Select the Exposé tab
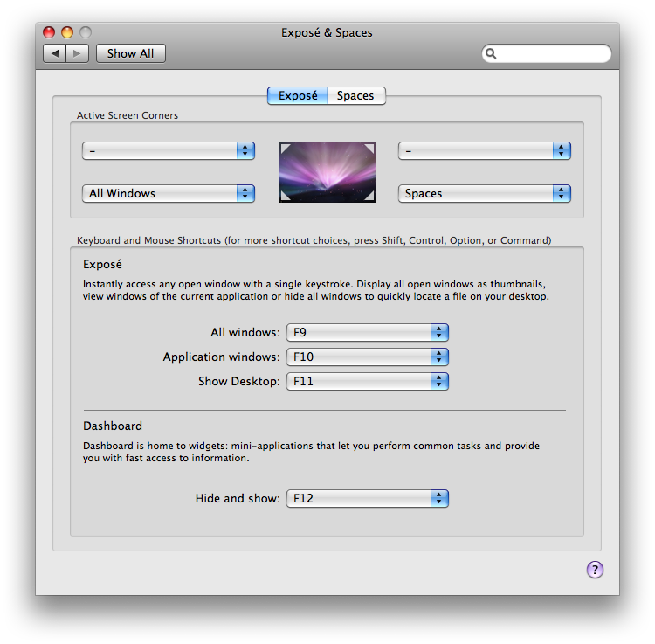 pos(298,96)
